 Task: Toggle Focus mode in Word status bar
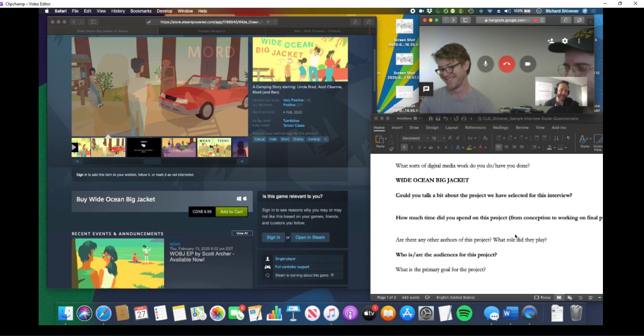(542, 298)
